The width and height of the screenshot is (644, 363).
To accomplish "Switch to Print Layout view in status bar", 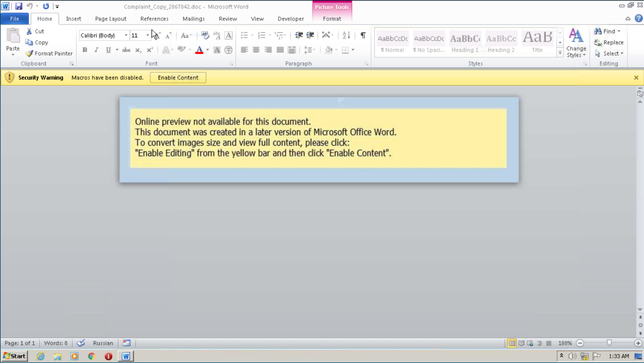I will (511, 343).
